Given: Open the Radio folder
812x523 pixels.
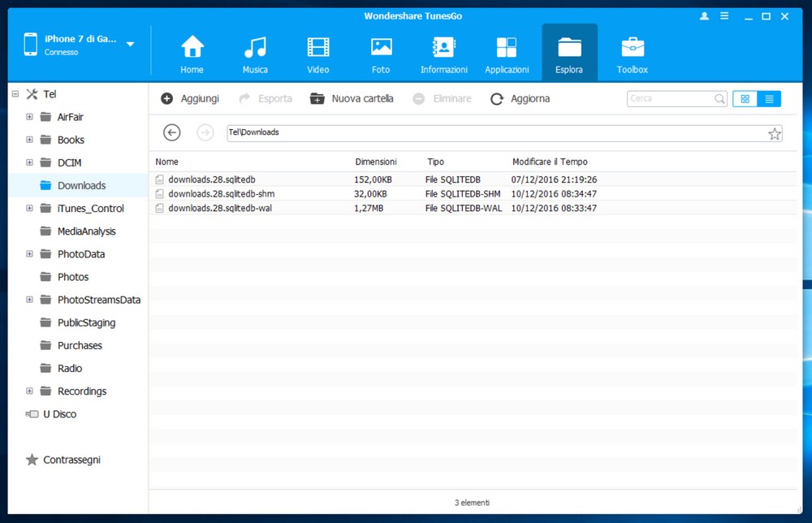Looking at the screenshot, I should 70,368.
